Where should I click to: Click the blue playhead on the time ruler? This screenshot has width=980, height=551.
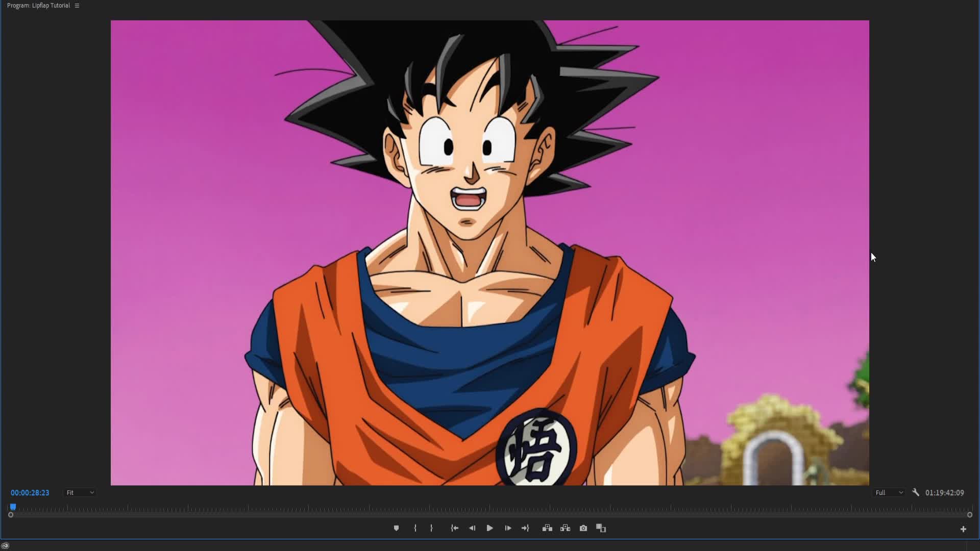(x=13, y=507)
